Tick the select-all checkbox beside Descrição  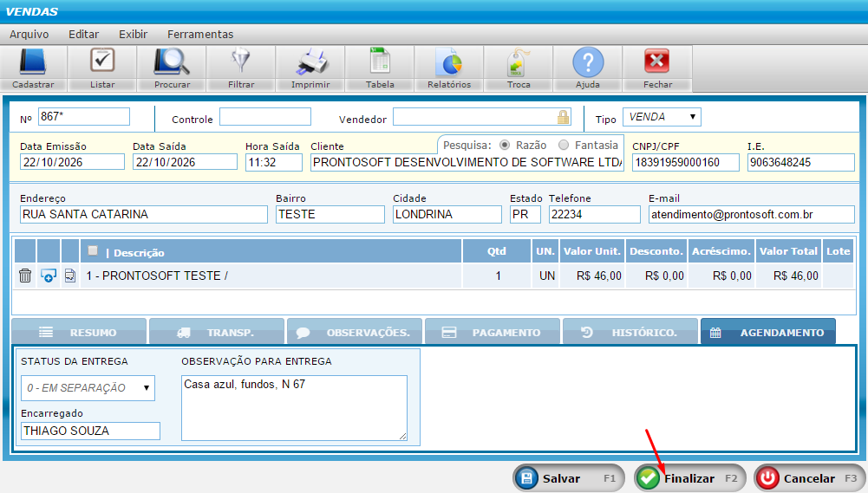pyautogui.click(x=93, y=251)
